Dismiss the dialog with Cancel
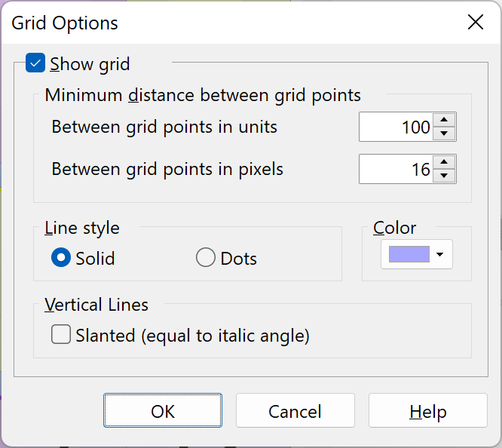This screenshot has width=502, height=448. (x=295, y=410)
